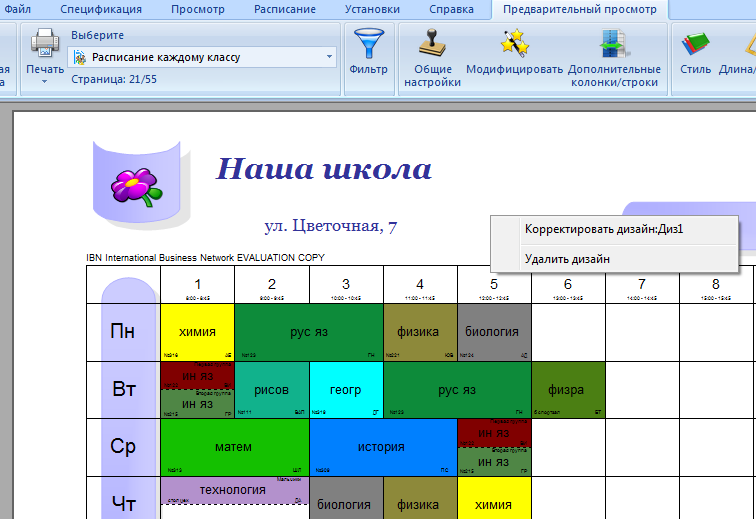The width and height of the screenshot is (756, 519).
Task: Click the cyan геогр lesson on Tuesday
Action: click(346, 390)
